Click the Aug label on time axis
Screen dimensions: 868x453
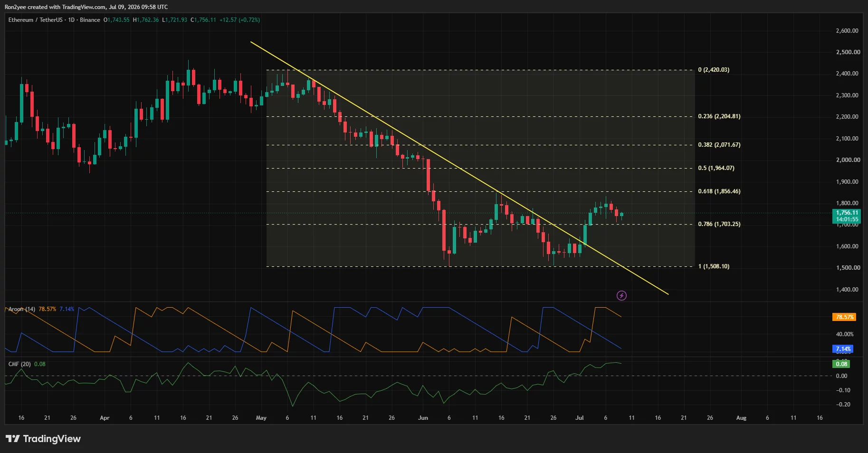(x=741, y=418)
